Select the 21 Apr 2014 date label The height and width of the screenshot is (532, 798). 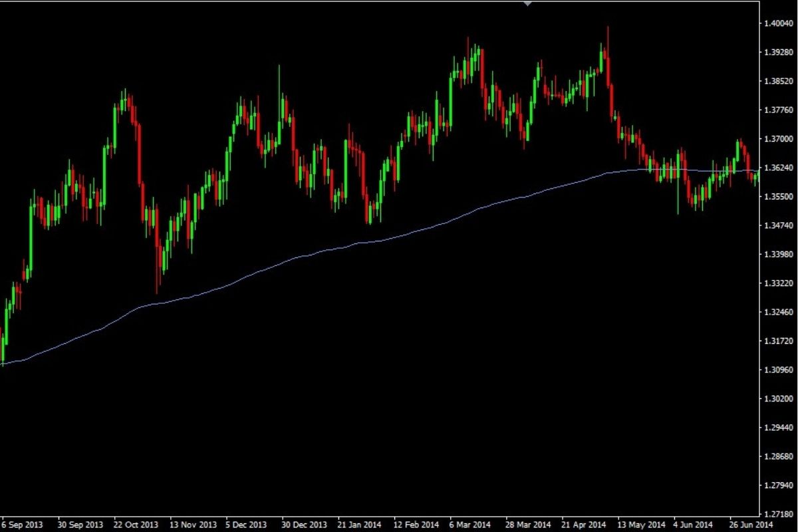click(583, 524)
